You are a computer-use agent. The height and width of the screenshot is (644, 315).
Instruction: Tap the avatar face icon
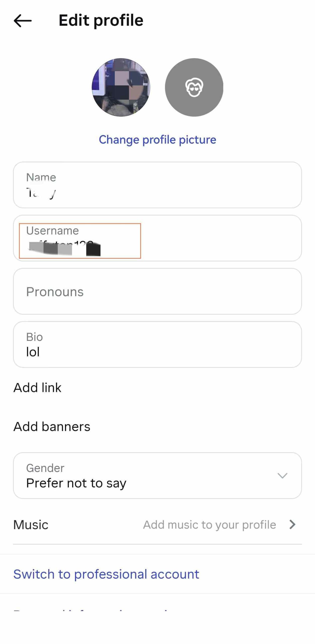(x=194, y=87)
